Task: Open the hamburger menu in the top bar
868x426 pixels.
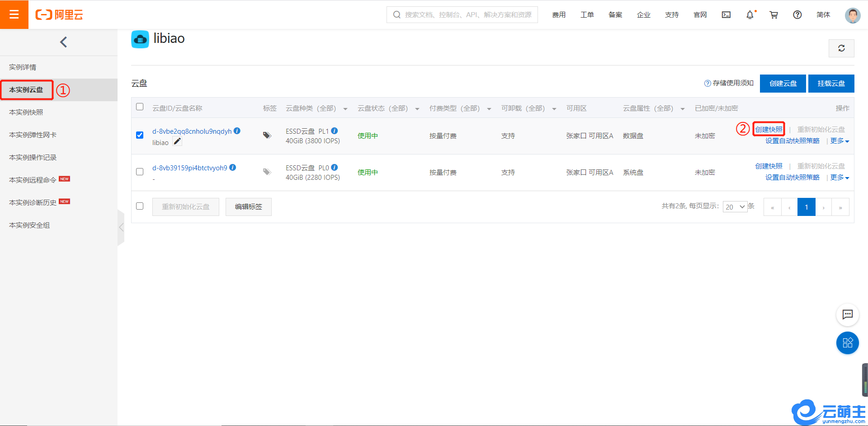Action: [x=14, y=14]
